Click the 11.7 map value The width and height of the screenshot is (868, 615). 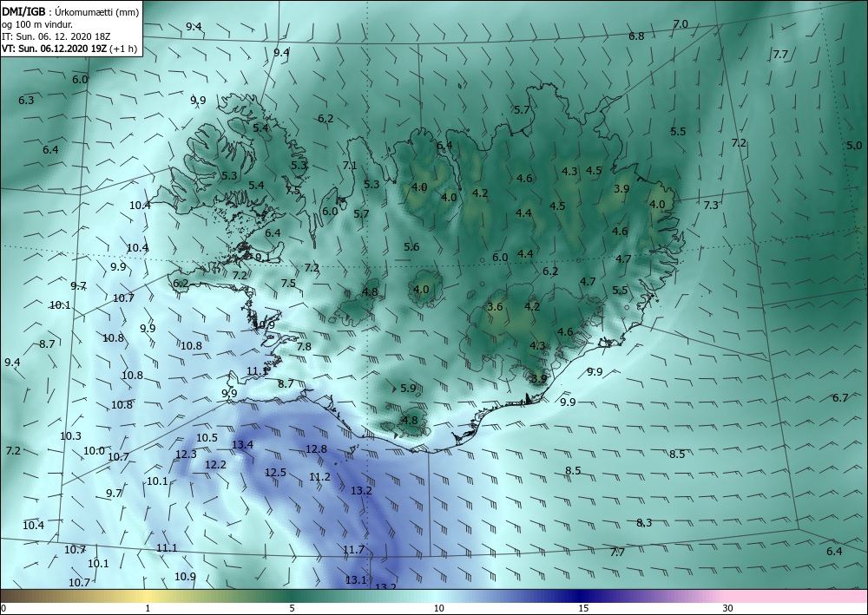click(353, 550)
